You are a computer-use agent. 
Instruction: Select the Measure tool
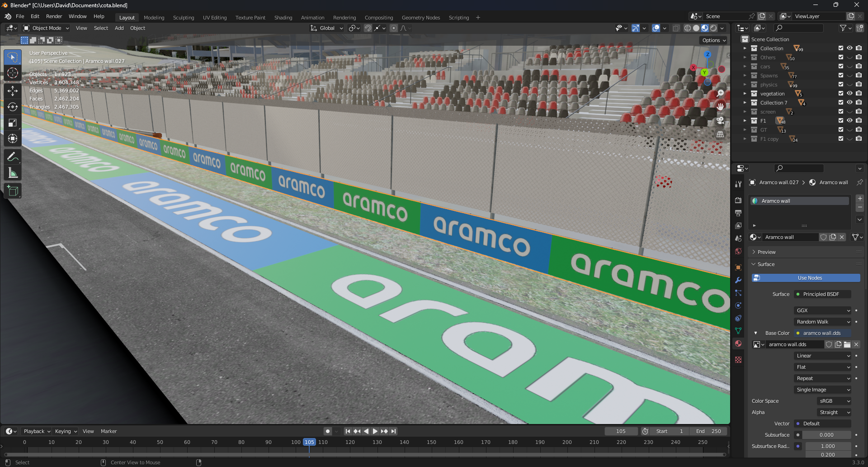coord(13,173)
